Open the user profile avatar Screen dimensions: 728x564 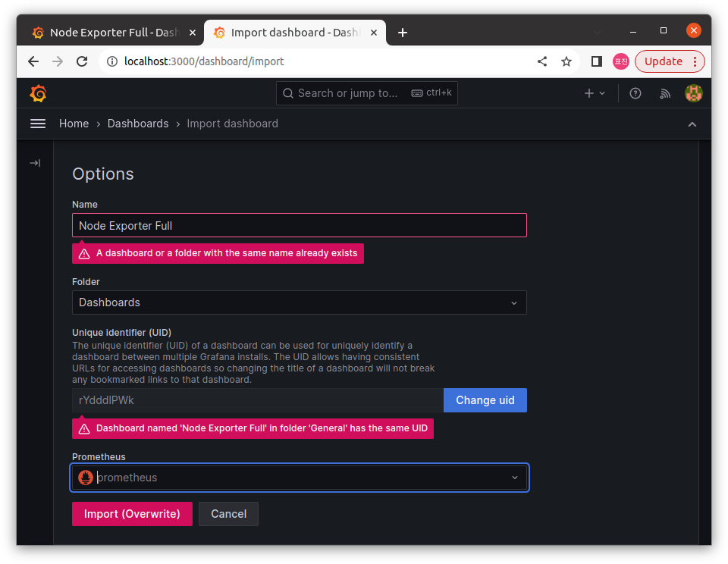tap(693, 93)
